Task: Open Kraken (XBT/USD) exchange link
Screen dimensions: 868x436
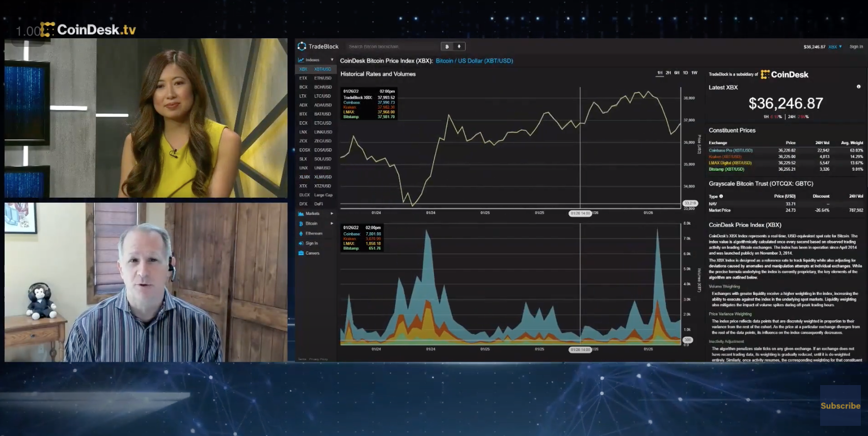Action: tap(725, 157)
